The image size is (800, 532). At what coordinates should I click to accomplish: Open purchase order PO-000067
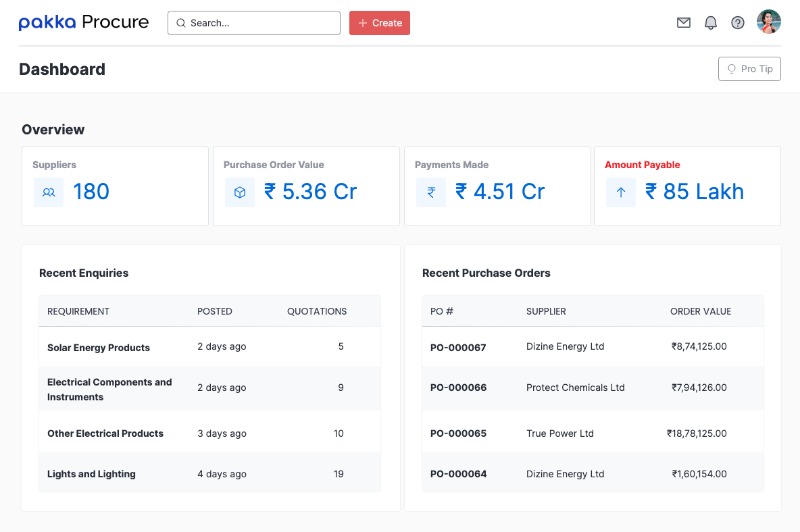click(458, 346)
